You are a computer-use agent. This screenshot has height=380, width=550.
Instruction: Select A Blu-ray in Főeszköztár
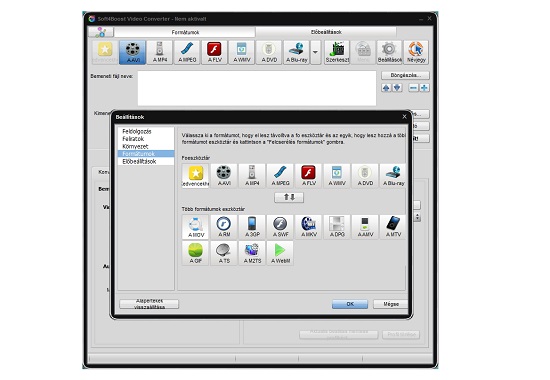393,176
